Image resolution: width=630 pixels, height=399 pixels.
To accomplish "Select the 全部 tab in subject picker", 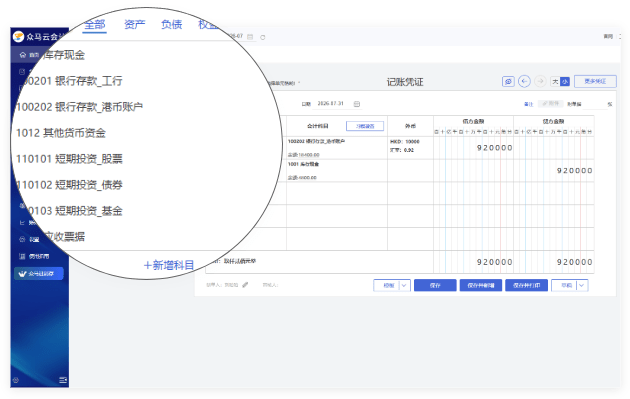I will [94, 25].
